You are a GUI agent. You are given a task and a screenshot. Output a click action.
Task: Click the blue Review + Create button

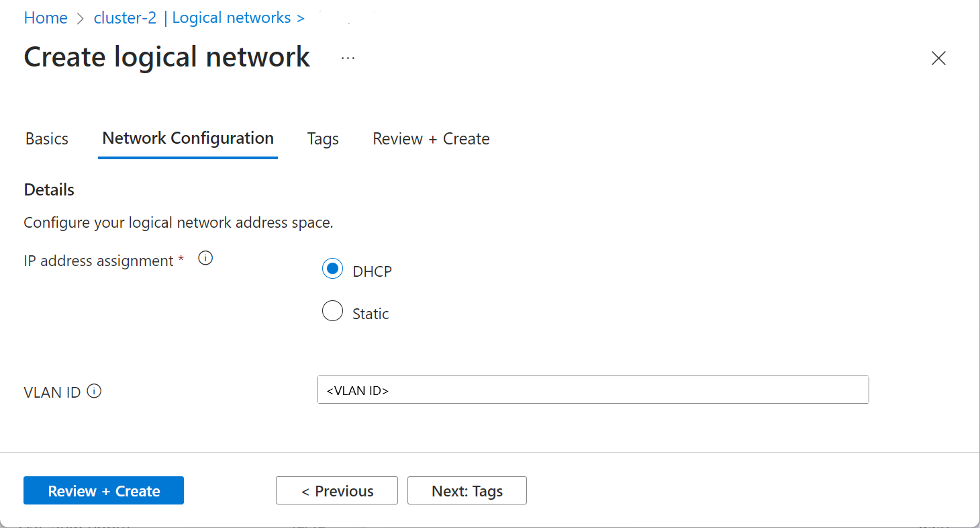103,490
